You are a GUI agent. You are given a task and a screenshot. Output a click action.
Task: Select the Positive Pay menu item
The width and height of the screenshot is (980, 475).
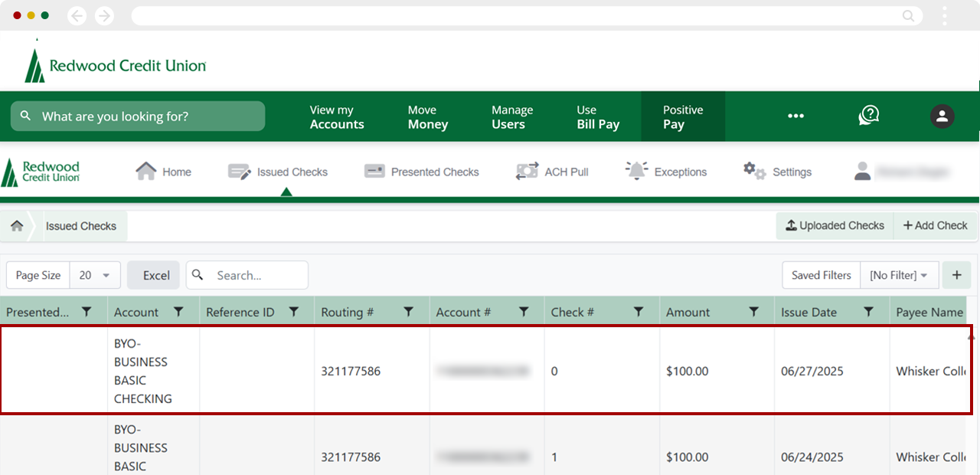pyautogui.click(x=683, y=117)
